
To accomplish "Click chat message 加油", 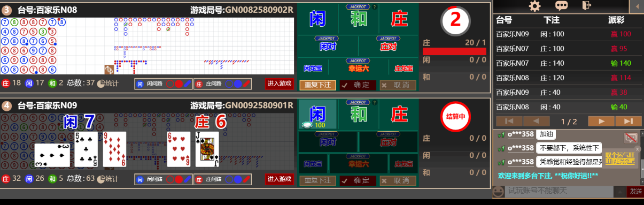I will 546,134.
